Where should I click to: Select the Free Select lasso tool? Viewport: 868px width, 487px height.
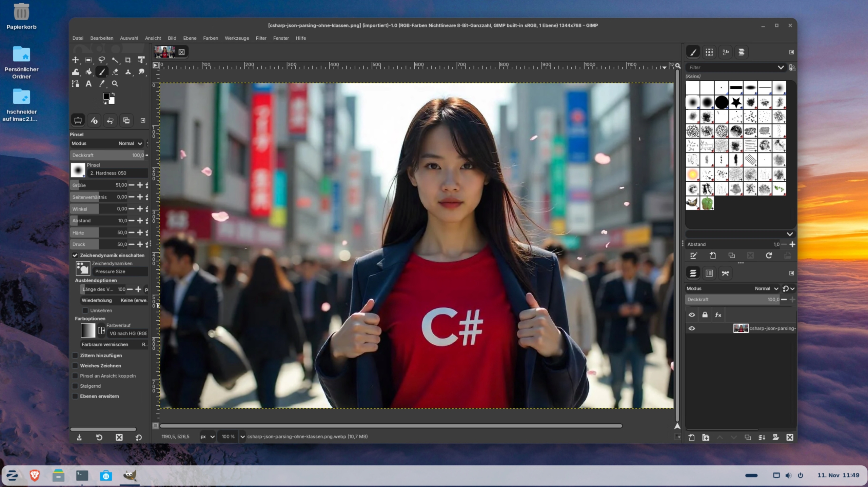point(102,60)
